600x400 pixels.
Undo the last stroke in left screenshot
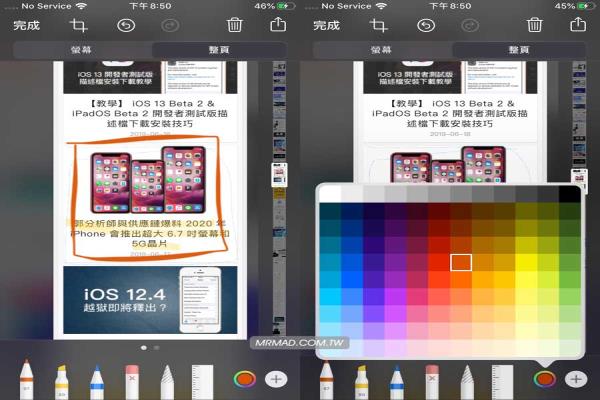126,26
